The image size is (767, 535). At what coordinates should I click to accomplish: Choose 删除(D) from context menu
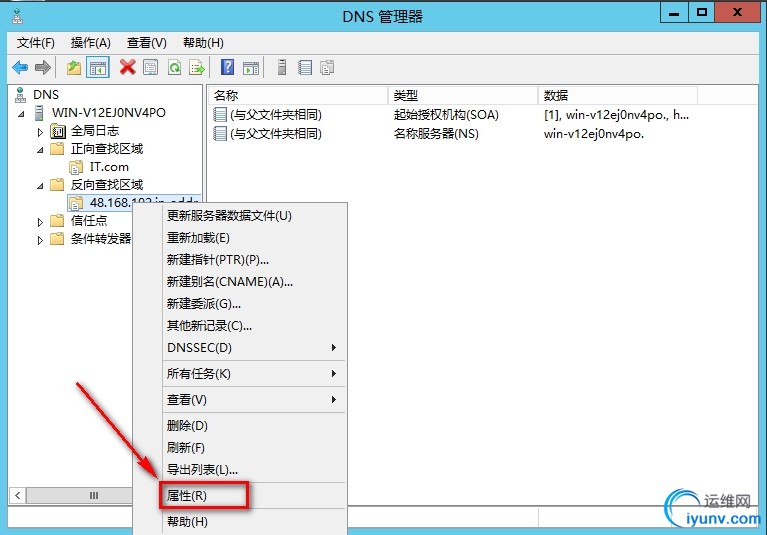pyautogui.click(x=253, y=425)
